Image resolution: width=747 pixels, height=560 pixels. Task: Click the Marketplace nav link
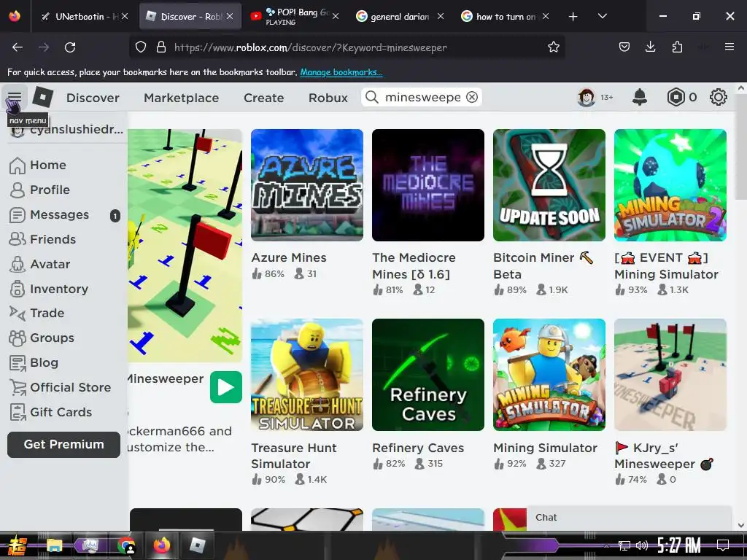182,98
